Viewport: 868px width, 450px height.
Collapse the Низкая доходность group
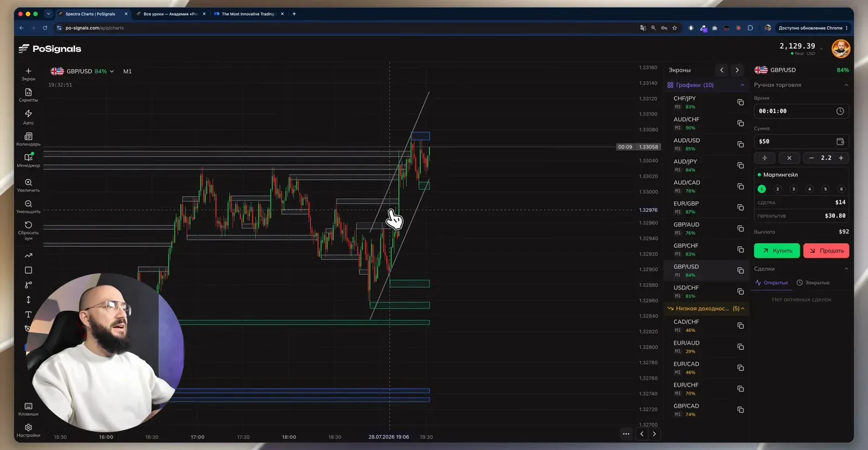pos(743,308)
